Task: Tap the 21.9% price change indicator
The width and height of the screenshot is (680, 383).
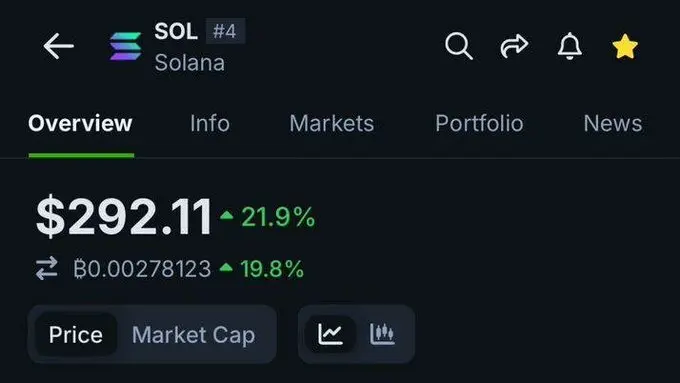Action: pyautogui.click(x=268, y=216)
